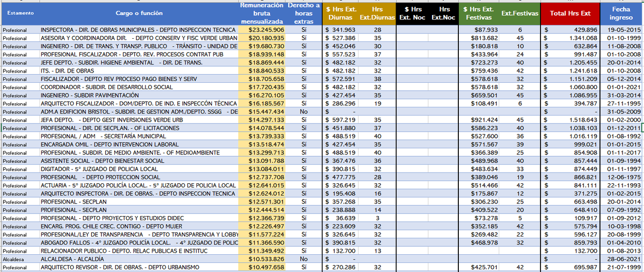Select the 'Estamento' column header
Viewport: 644px width, 272px height.
pos(20,13)
